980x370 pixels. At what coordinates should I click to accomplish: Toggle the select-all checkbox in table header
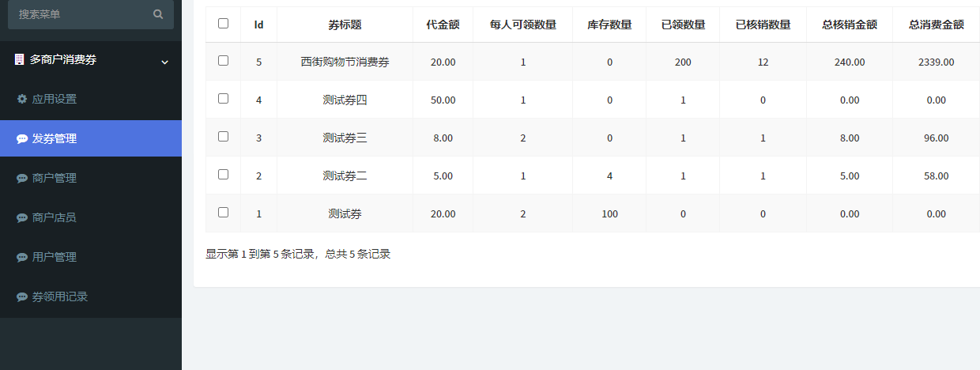point(223,24)
